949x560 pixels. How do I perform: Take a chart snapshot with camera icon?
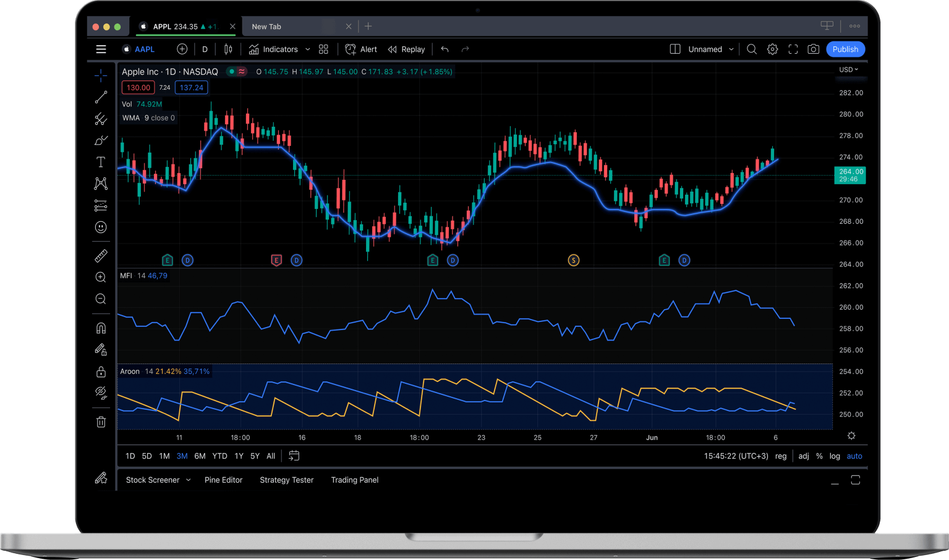pyautogui.click(x=814, y=49)
